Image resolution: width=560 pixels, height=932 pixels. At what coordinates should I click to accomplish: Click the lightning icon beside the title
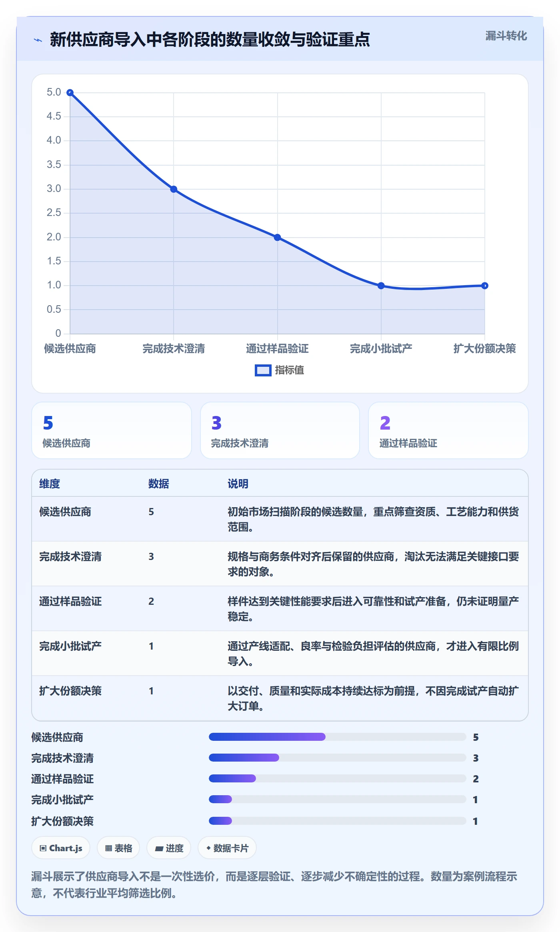(38, 40)
